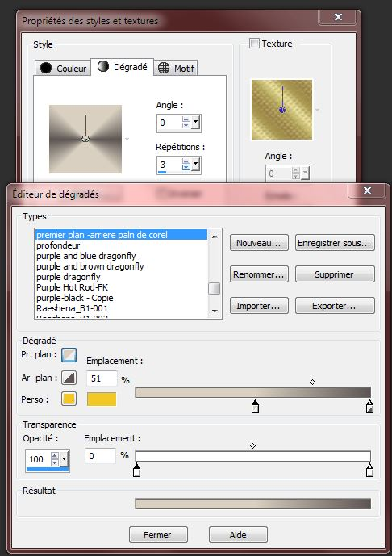Open the Répétitions value dropdown arrow
This screenshot has width=392, height=556.
pos(196,165)
